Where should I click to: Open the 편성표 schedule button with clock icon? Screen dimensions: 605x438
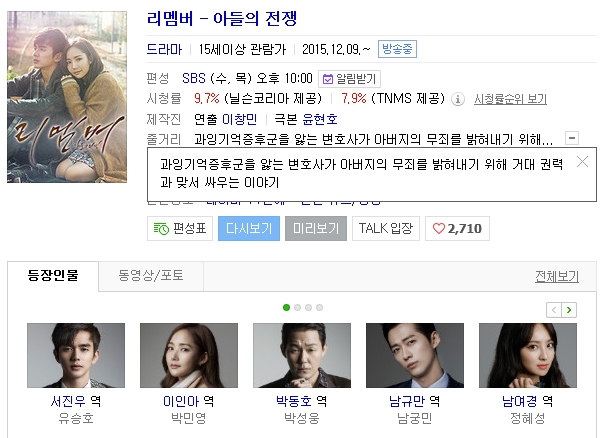(x=180, y=228)
